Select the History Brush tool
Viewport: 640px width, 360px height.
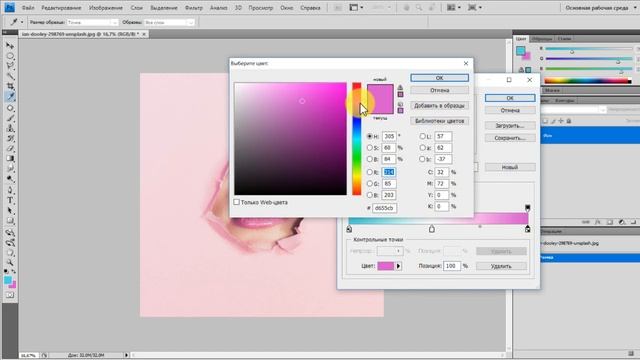pyautogui.click(x=10, y=139)
